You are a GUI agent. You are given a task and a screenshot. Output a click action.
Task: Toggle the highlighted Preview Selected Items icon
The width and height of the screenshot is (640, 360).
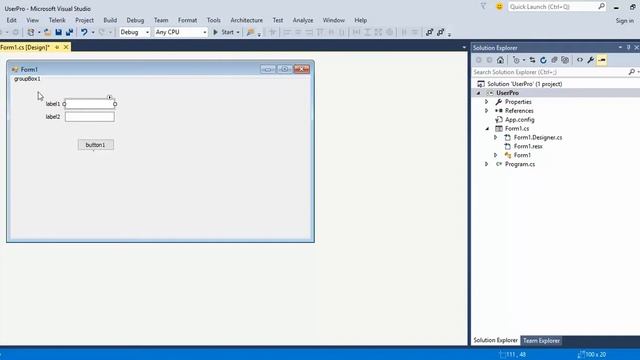602,60
